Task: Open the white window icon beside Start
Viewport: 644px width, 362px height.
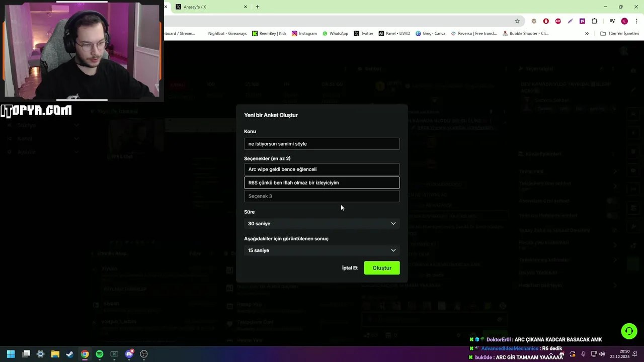Action: tap(26, 354)
